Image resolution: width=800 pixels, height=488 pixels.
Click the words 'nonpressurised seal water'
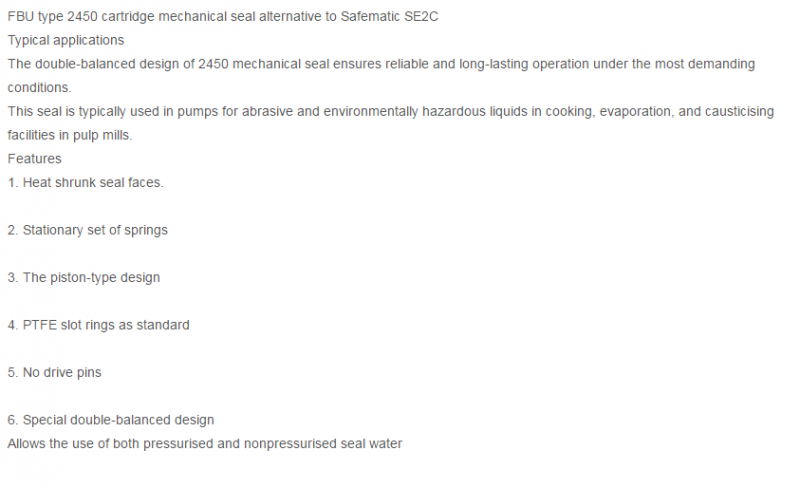tap(323, 444)
